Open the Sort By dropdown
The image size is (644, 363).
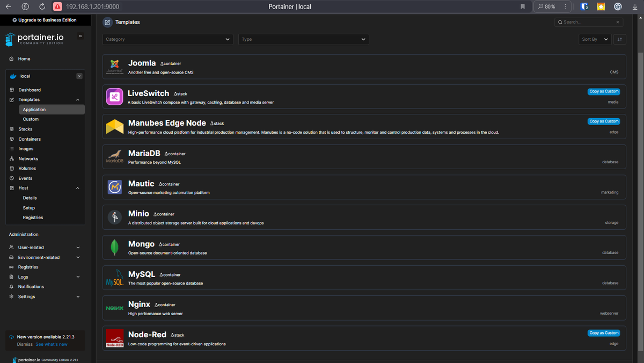pos(596,39)
